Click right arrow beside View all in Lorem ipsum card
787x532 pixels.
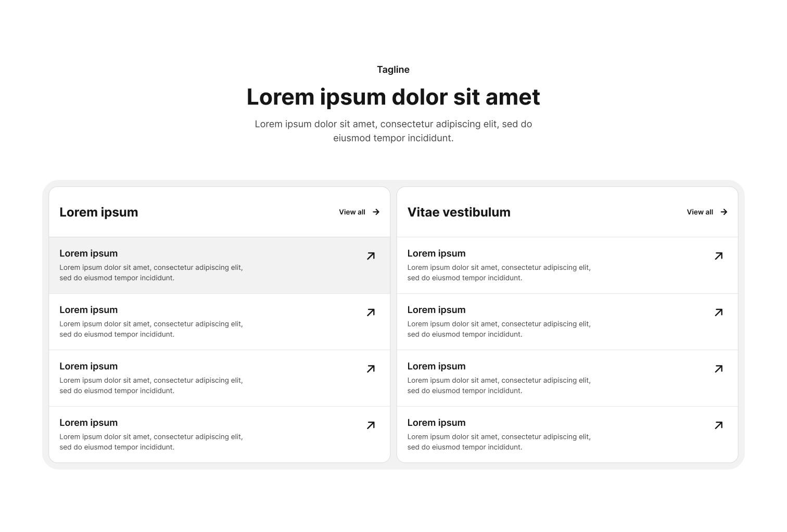tap(376, 212)
